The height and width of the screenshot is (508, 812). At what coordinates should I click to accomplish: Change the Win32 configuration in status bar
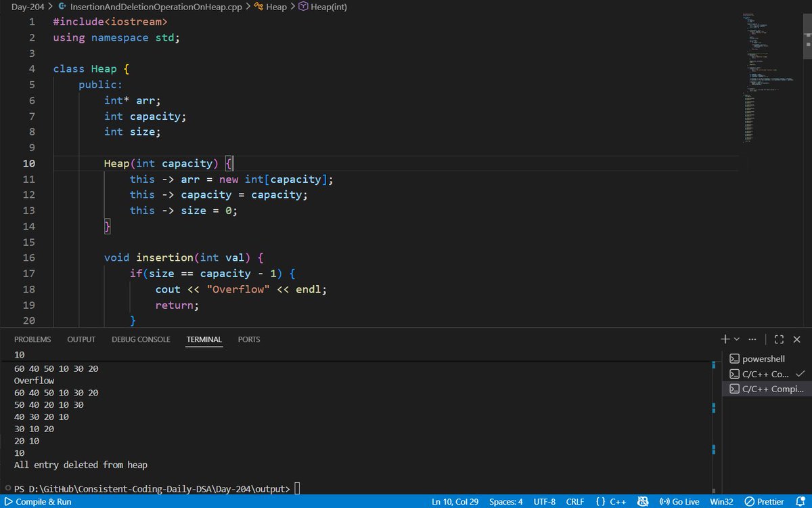coord(720,502)
